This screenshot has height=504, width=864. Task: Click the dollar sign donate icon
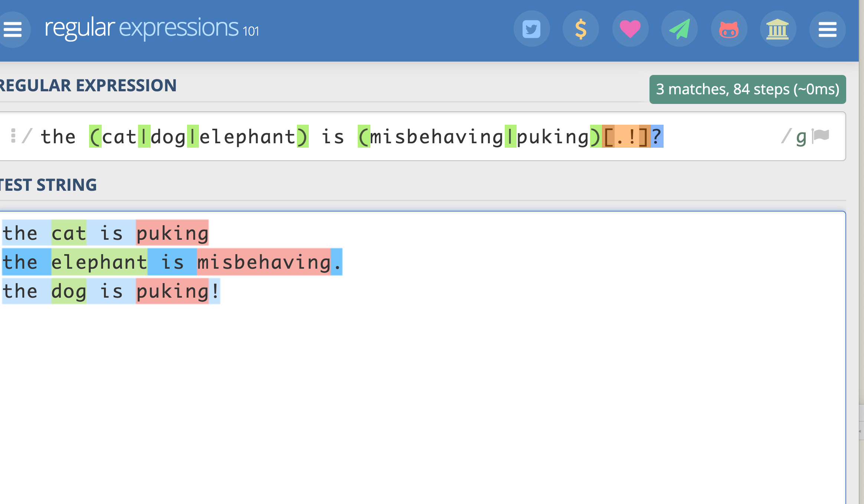(x=581, y=29)
